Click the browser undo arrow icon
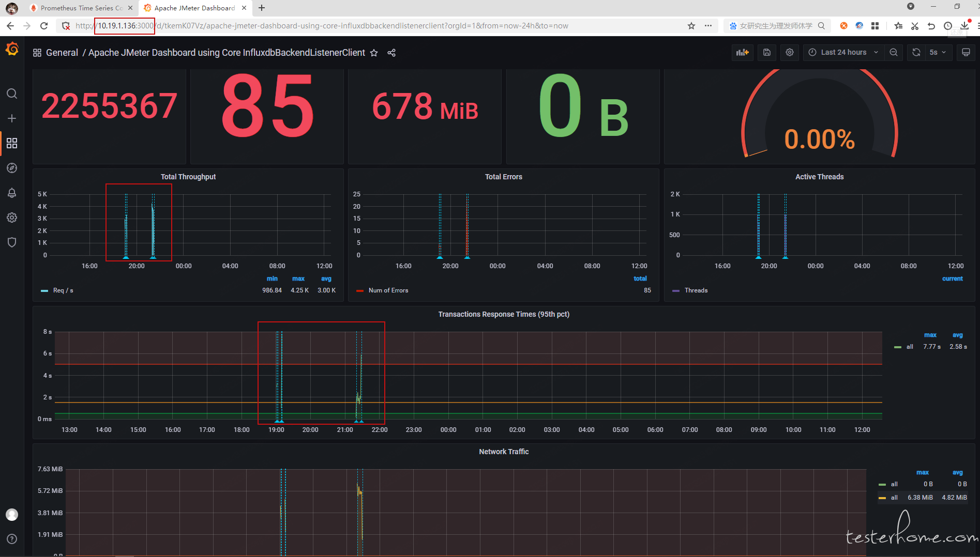This screenshot has width=980, height=557. tap(931, 26)
